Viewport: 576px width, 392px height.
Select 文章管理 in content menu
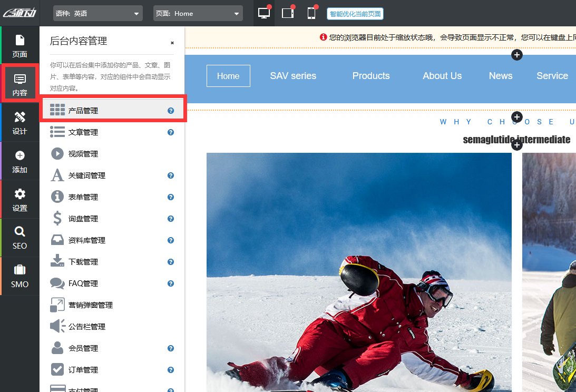83,132
